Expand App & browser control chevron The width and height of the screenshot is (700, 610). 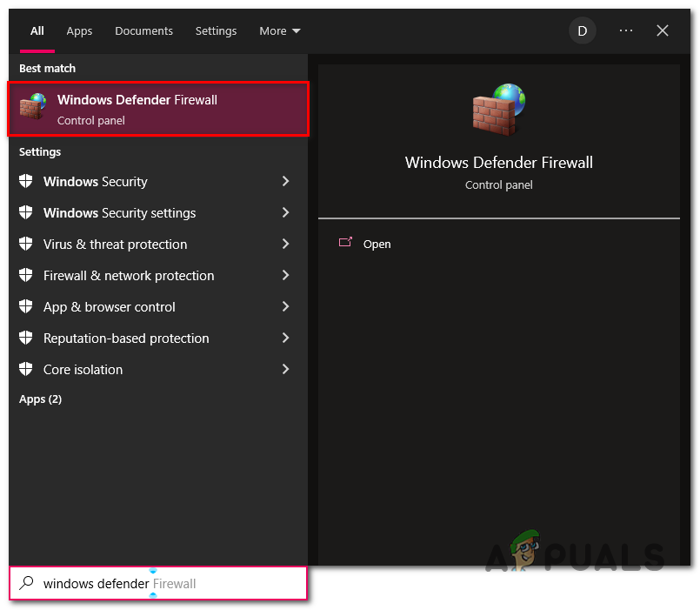pos(286,306)
